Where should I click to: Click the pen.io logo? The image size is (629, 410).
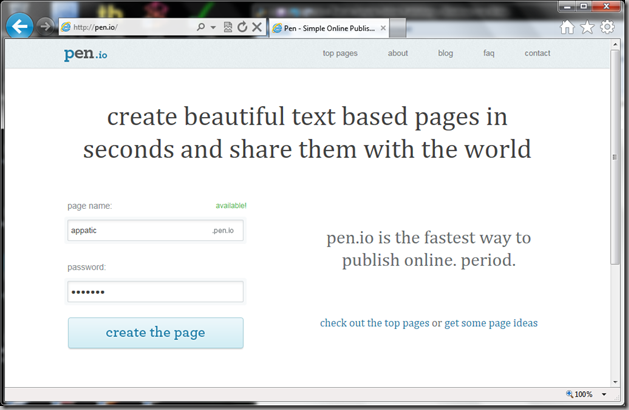(85, 54)
